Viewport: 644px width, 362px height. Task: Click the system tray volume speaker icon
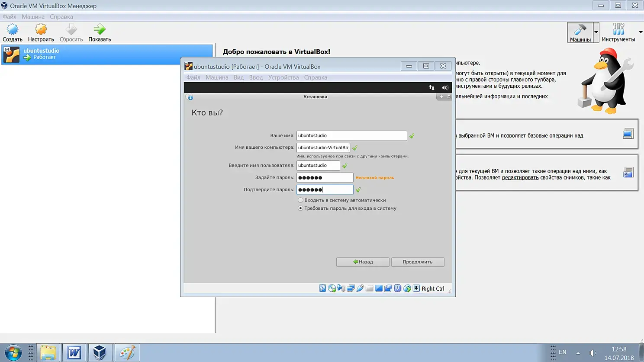[x=592, y=353]
